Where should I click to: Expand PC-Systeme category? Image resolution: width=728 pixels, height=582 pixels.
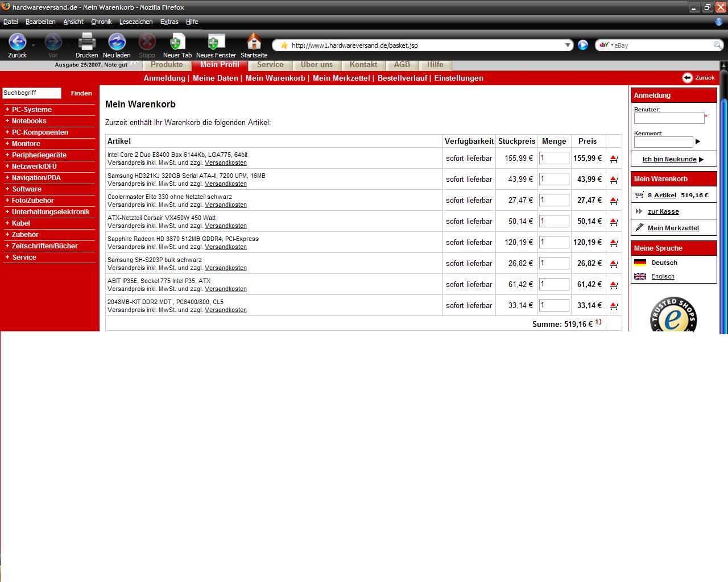pyautogui.click(x=31, y=110)
